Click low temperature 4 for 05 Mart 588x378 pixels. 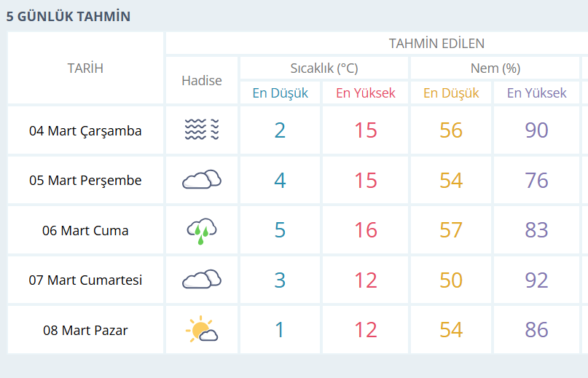pyautogui.click(x=281, y=180)
